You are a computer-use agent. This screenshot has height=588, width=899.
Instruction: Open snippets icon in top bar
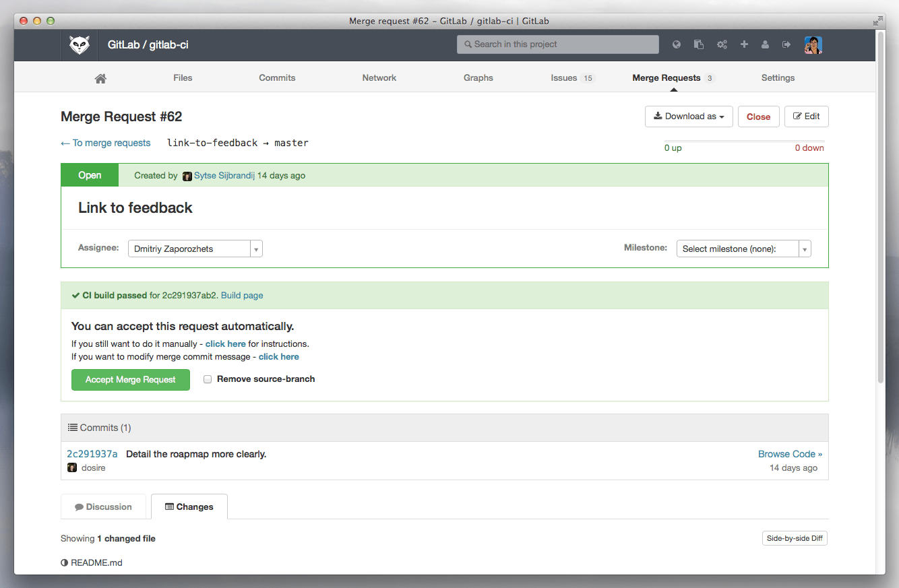699,44
